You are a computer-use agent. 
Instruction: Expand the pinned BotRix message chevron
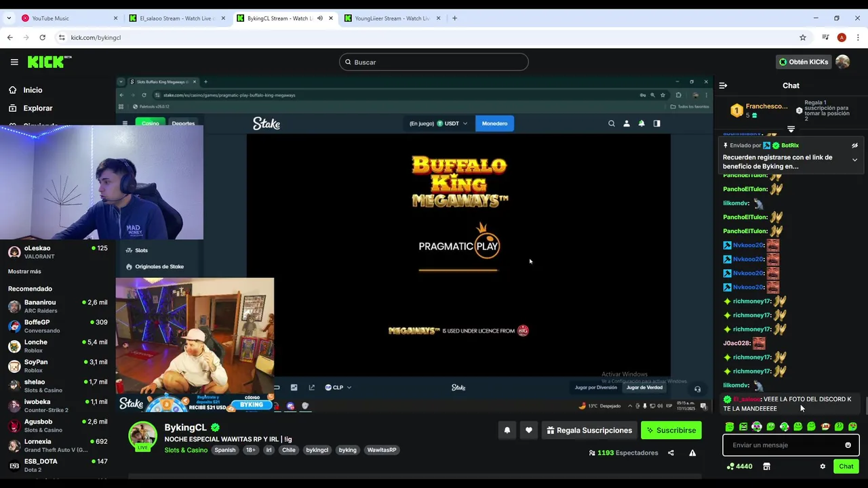854,160
